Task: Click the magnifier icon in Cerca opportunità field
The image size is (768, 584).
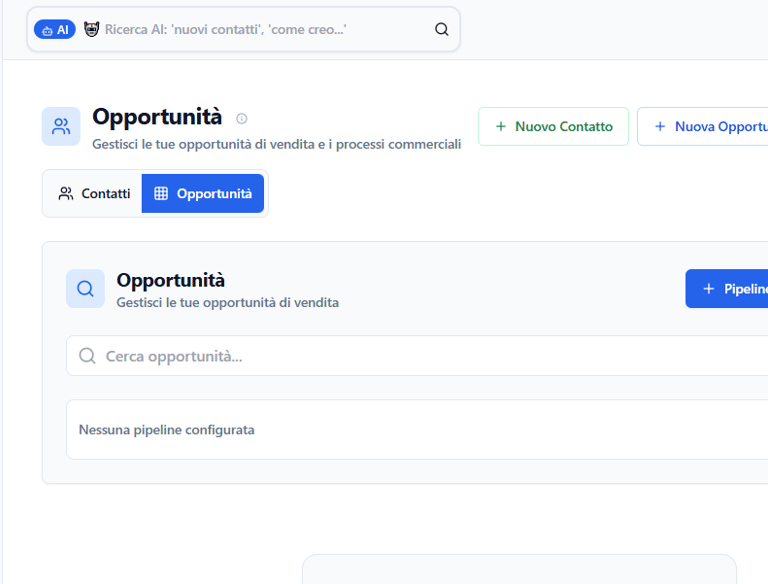Action: pos(87,356)
